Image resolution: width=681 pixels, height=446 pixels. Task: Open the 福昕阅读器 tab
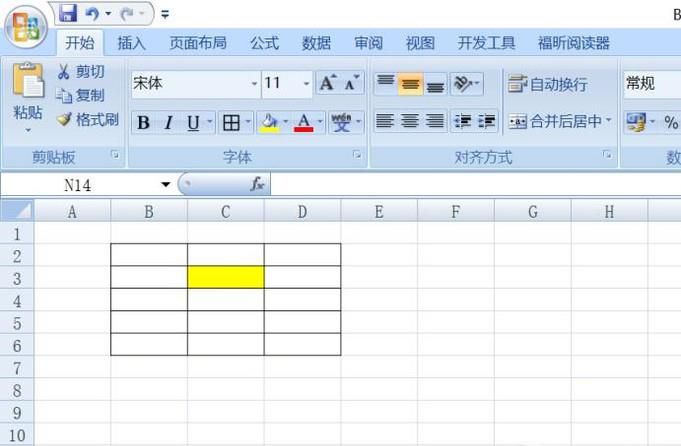pyautogui.click(x=574, y=43)
